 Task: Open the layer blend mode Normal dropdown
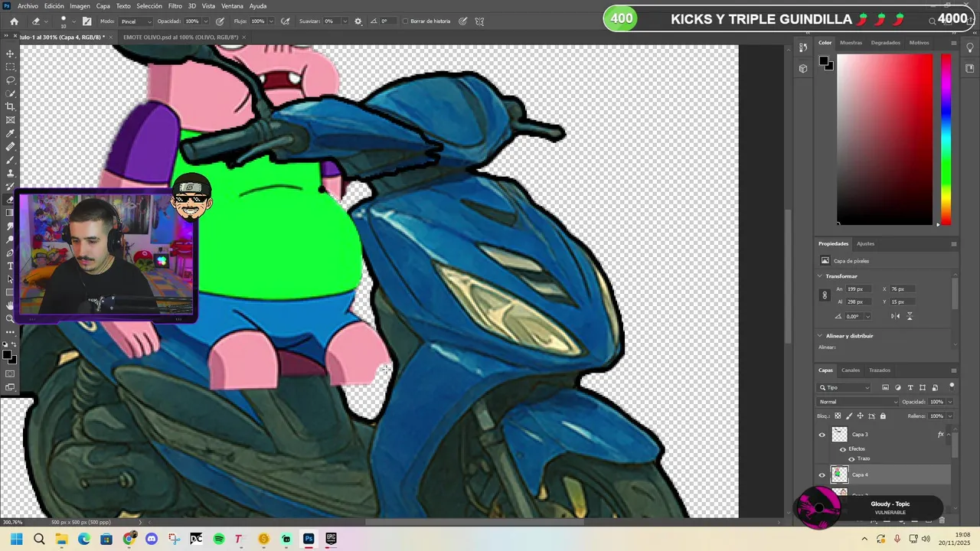(x=858, y=402)
